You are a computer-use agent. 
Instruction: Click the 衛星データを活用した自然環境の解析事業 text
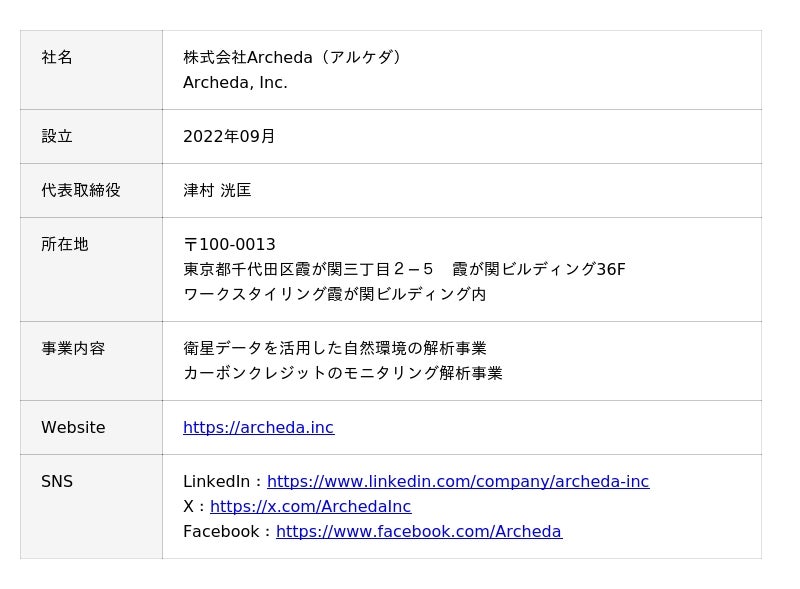pyautogui.click(x=334, y=349)
